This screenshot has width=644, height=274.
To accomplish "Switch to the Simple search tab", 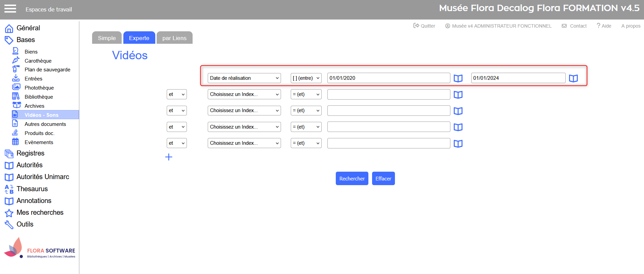I will click(107, 38).
